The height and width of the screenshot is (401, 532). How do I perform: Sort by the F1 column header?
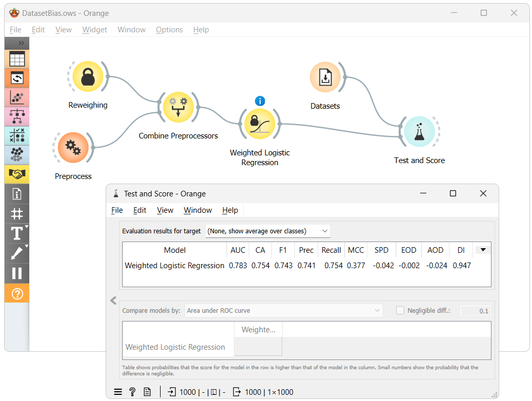point(283,250)
